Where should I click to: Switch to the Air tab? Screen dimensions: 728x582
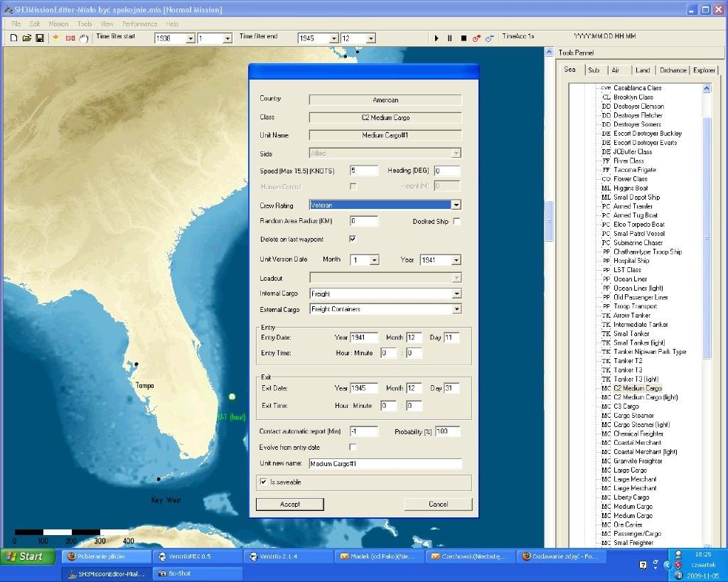point(616,70)
